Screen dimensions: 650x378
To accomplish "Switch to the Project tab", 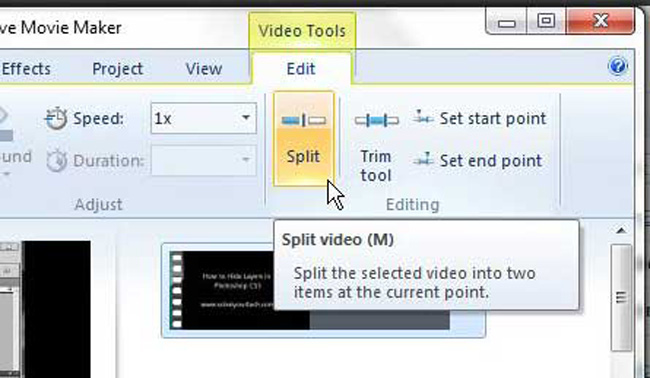I will point(117,68).
